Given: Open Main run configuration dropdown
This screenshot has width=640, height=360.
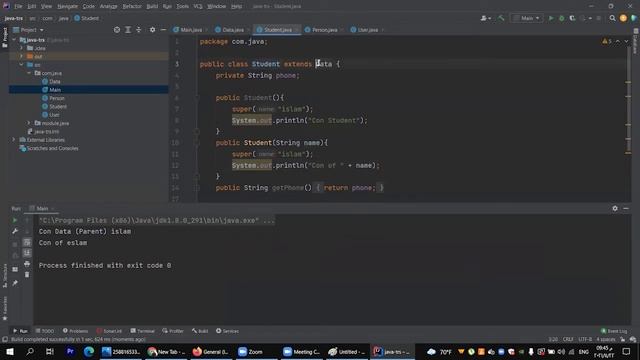Looking at the screenshot, I should click(527, 18).
